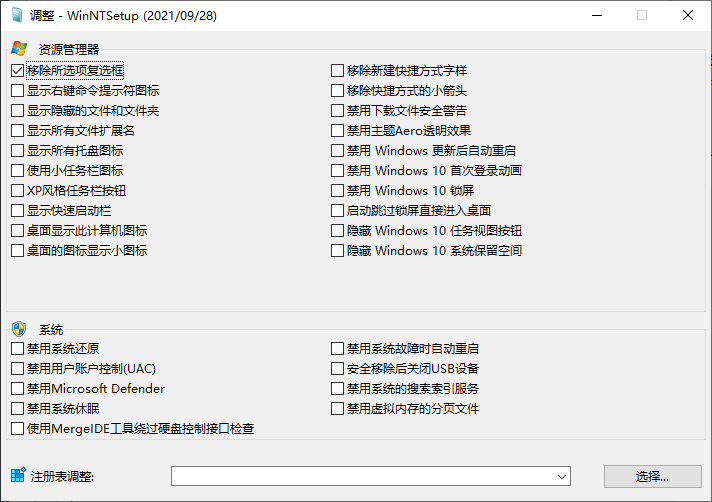Check 禁用Microsoft Defender option
The image size is (712, 502).
point(17,389)
